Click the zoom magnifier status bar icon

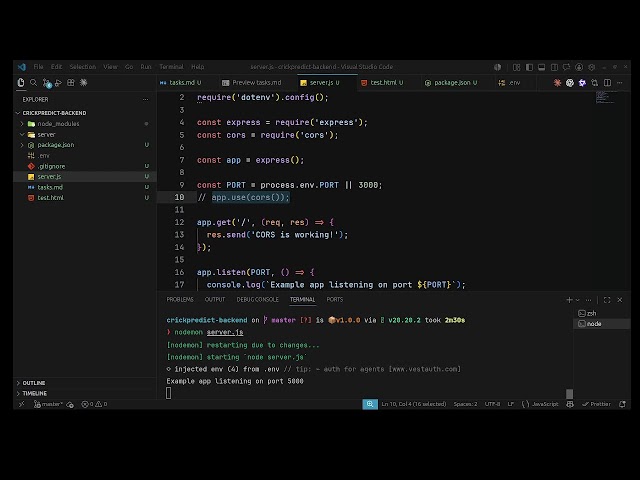coord(370,404)
